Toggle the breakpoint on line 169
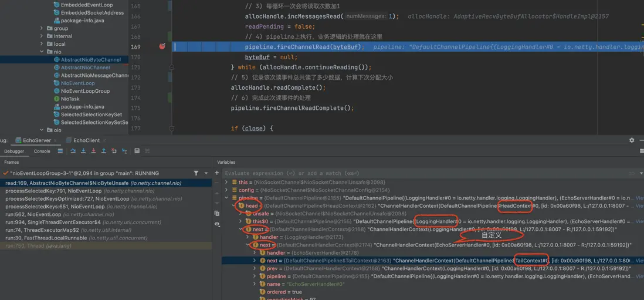Screen dimensions: 644x300 click(x=162, y=46)
